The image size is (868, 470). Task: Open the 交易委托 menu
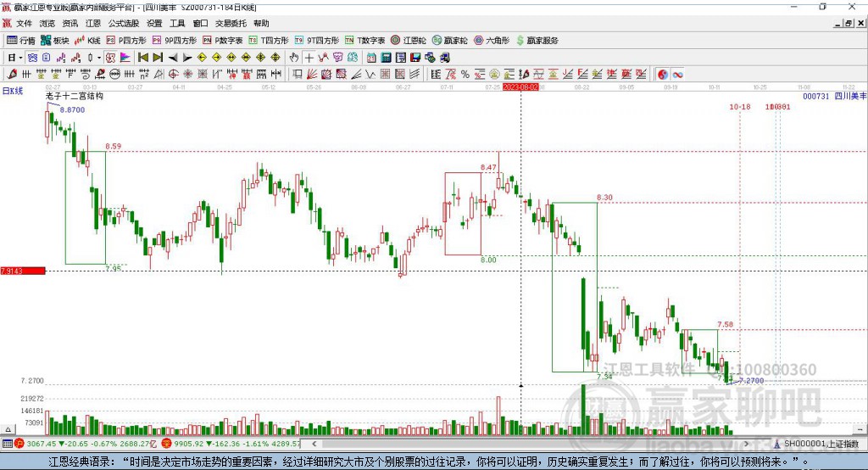click(231, 23)
